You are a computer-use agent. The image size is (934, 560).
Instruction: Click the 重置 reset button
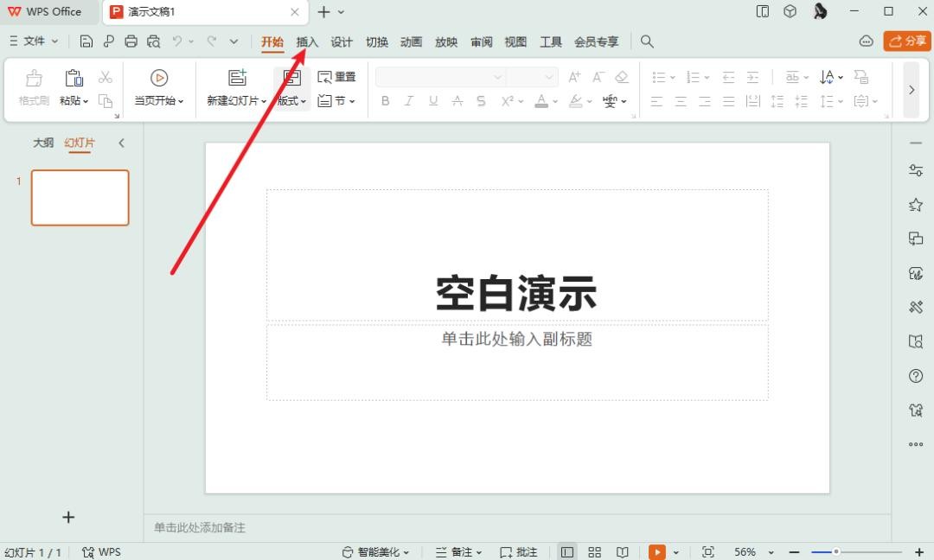pyautogui.click(x=337, y=77)
